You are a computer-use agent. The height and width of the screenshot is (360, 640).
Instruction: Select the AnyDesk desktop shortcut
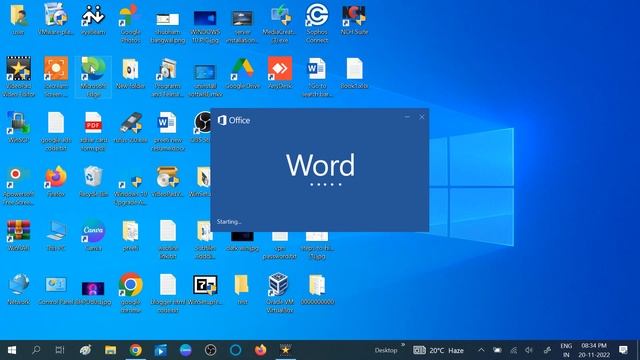[280, 73]
